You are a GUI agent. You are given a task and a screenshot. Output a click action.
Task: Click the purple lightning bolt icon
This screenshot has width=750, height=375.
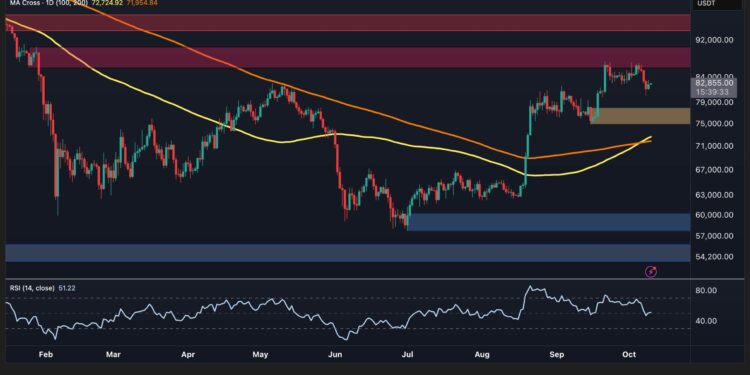[651, 272]
